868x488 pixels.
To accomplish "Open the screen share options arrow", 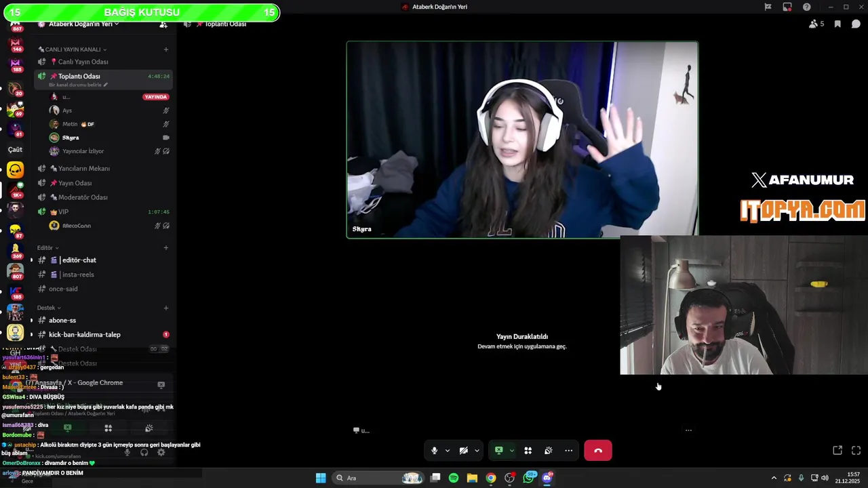I will tap(511, 451).
